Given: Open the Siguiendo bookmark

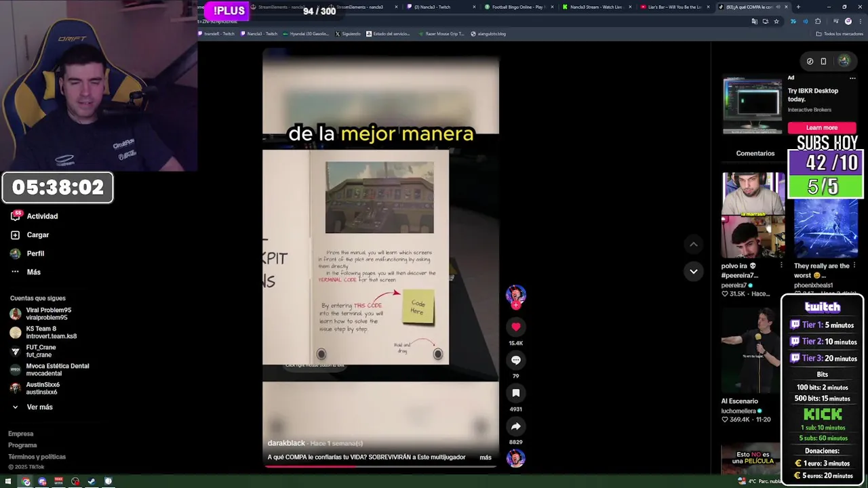Looking at the screenshot, I should pos(347,34).
